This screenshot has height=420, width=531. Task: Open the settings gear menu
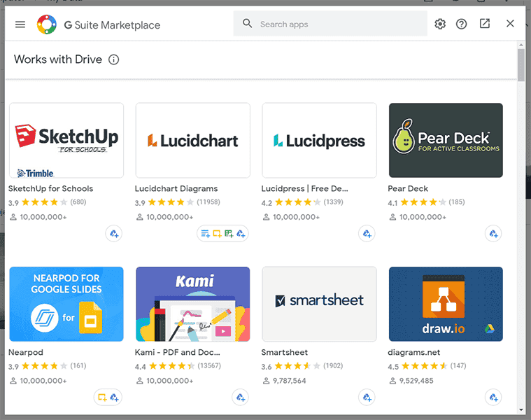(x=440, y=24)
